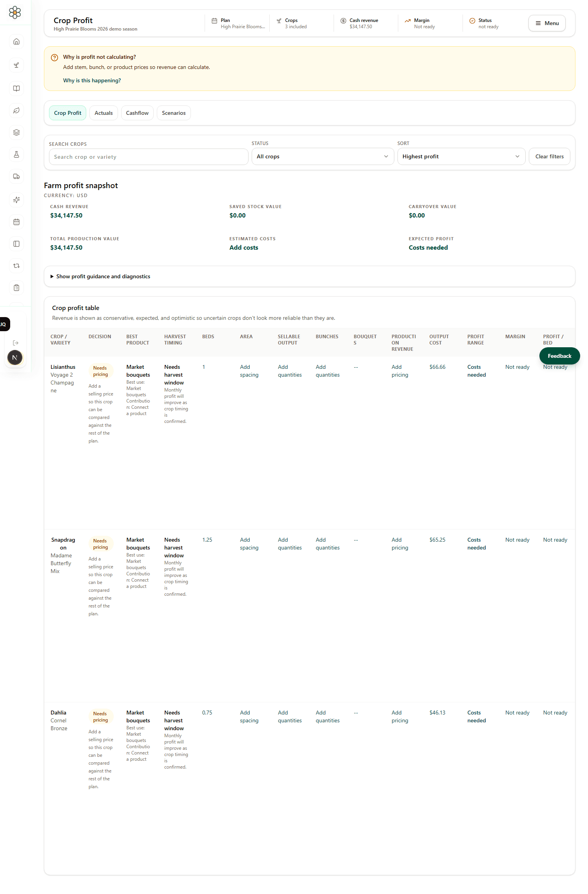
Task: Click Add pricing for Lisianthus row
Action: [x=400, y=371]
